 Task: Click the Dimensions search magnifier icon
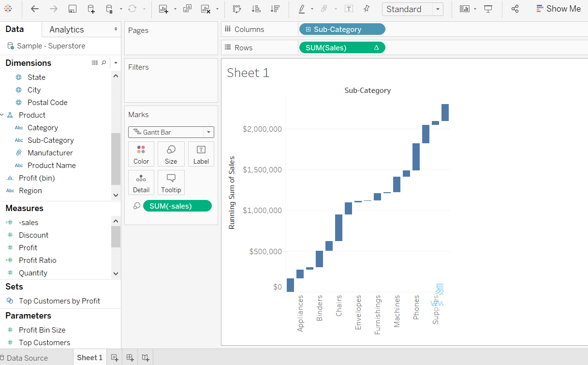point(104,63)
